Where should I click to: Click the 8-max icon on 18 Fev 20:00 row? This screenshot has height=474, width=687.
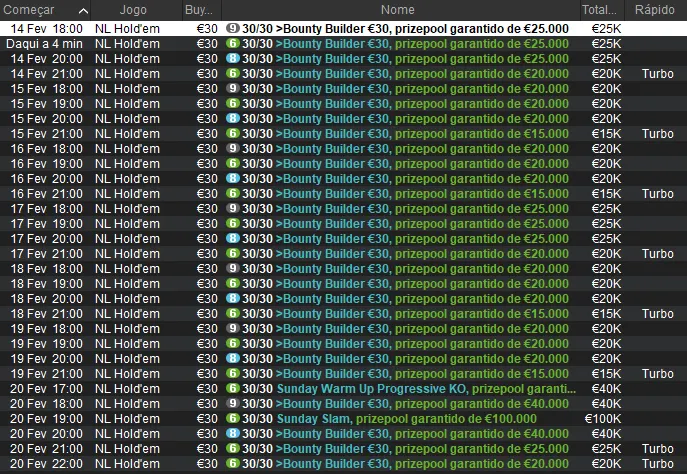(233, 298)
